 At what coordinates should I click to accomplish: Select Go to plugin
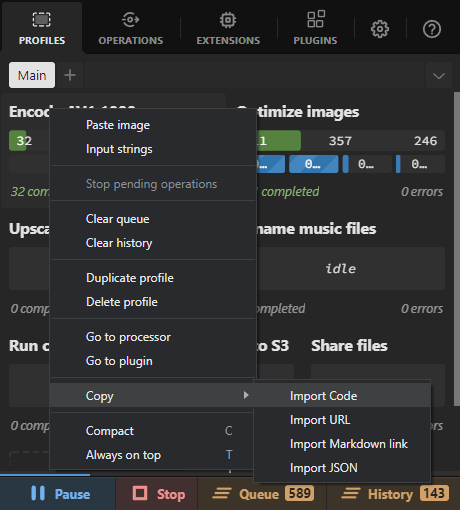(152, 361)
